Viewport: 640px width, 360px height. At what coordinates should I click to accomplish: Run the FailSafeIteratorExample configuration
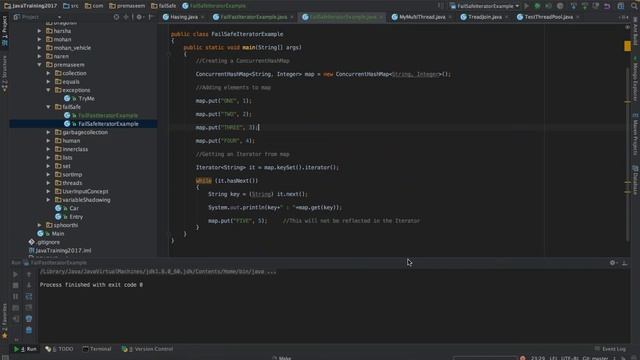tap(527, 6)
